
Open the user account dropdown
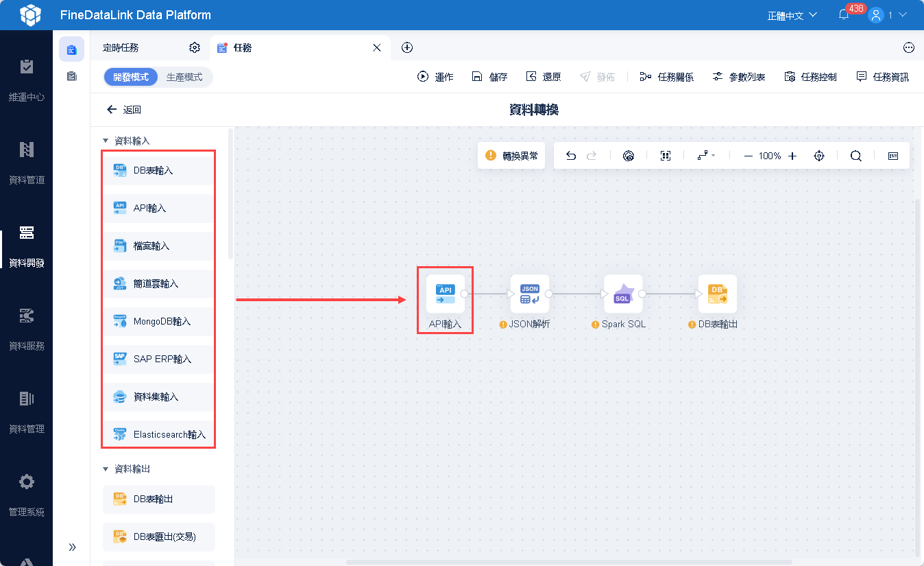tap(887, 15)
